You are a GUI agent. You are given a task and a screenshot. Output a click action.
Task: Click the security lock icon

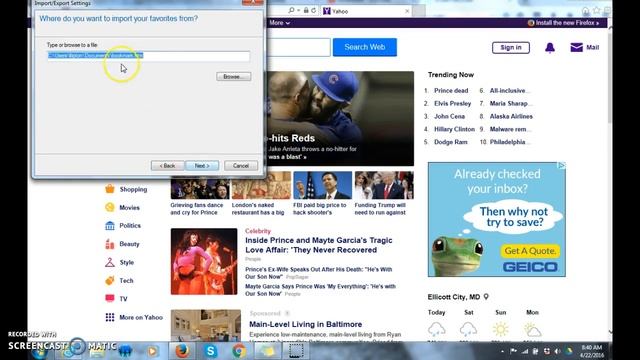tap(306, 10)
